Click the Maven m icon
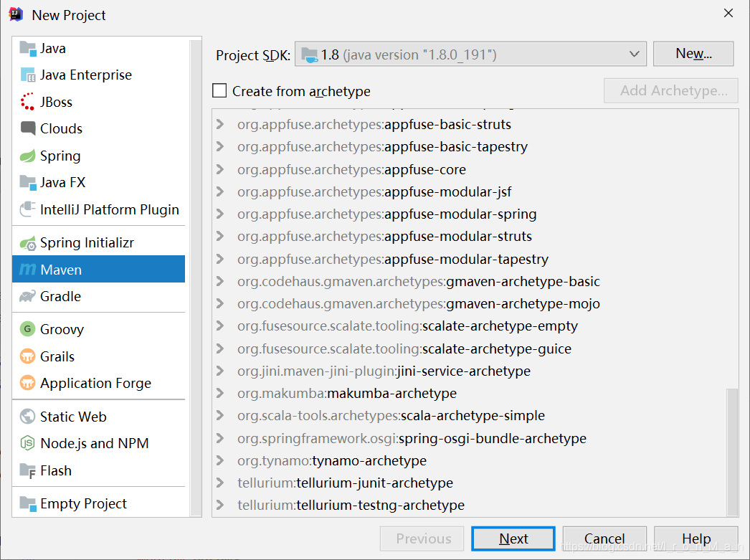Image resolution: width=750 pixels, height=560 pixels. pos(27,270)
